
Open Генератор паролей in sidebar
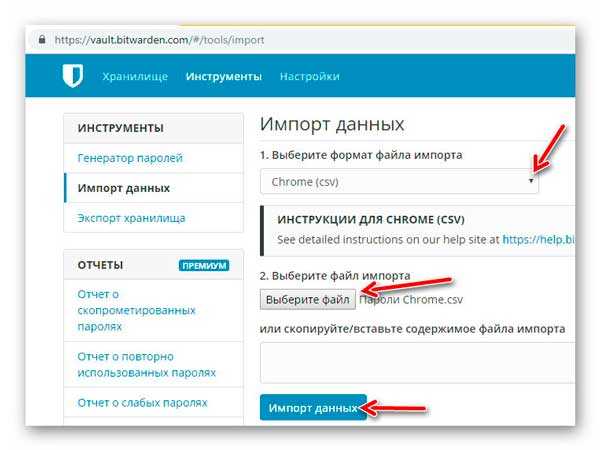[x=130, y=158]
